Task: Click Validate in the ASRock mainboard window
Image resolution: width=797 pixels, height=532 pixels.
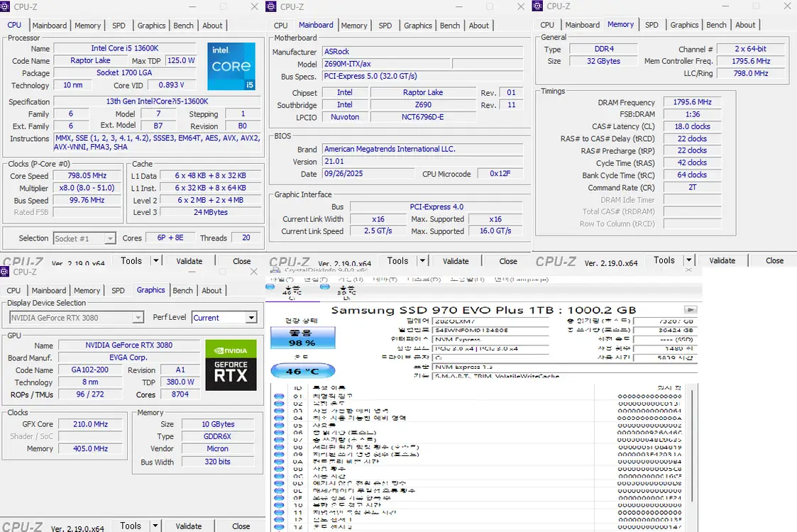Action: [456, 260]
